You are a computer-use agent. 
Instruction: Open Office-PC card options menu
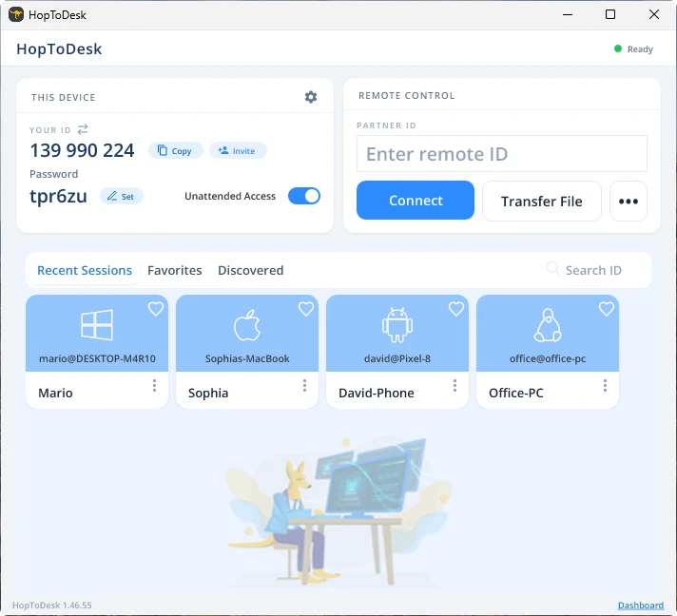click(605, 386)
